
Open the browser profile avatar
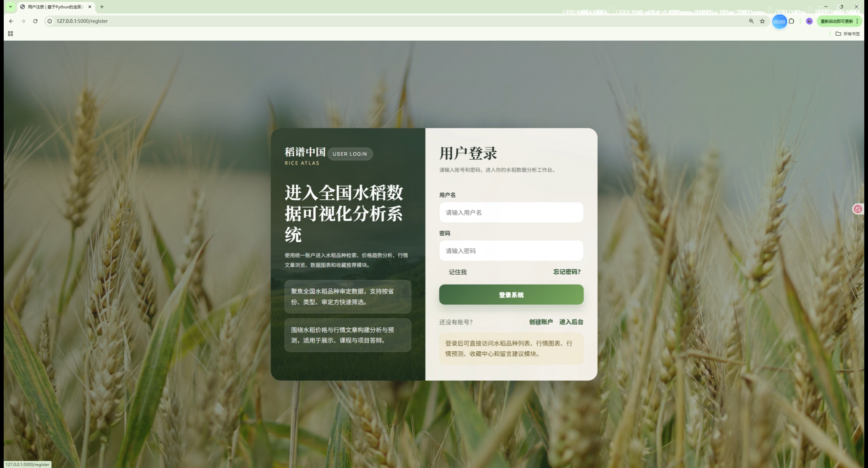tap(809, 21)
